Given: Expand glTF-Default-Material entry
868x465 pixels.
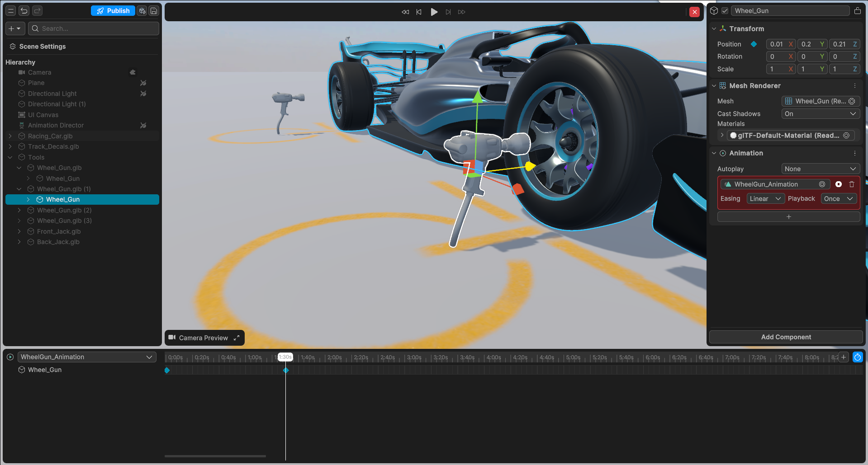Looking at the screenshot, I should click(x=722, y=135).
